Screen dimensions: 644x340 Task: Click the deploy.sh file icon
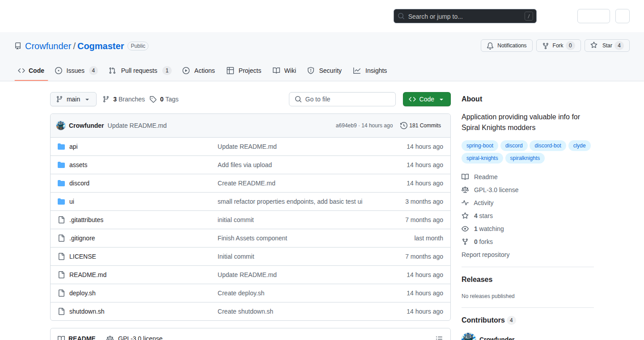click(x=61, y=293)
